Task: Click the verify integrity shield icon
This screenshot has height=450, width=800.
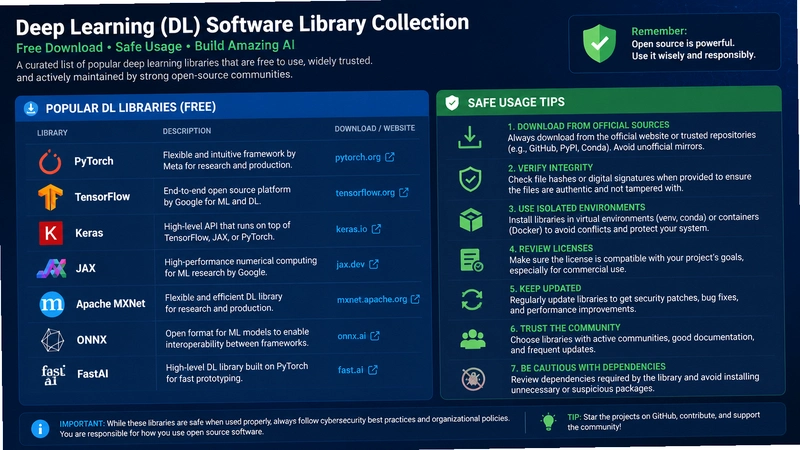Action: (470, 179)
